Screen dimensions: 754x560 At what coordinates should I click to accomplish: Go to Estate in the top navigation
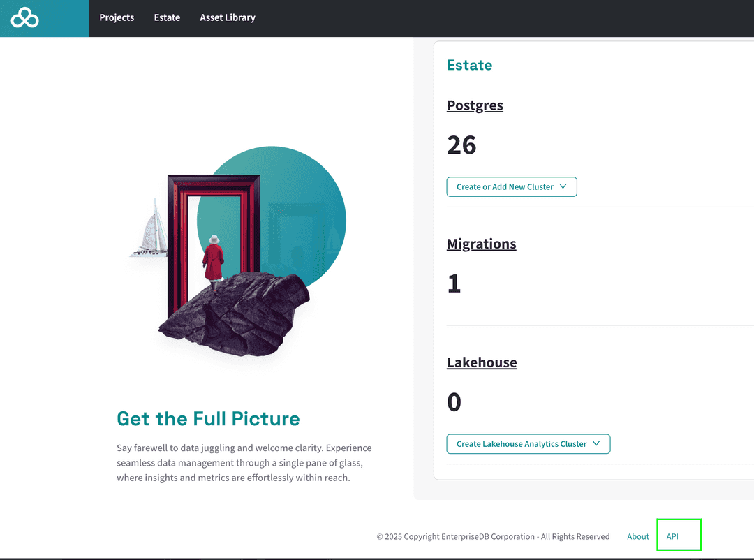pyautogui.click(x=167, y=17)
